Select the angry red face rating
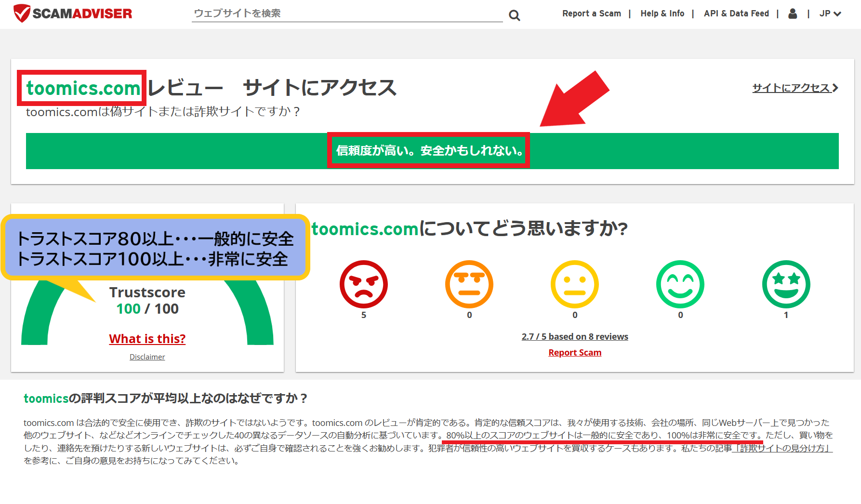 pos(364,284)
